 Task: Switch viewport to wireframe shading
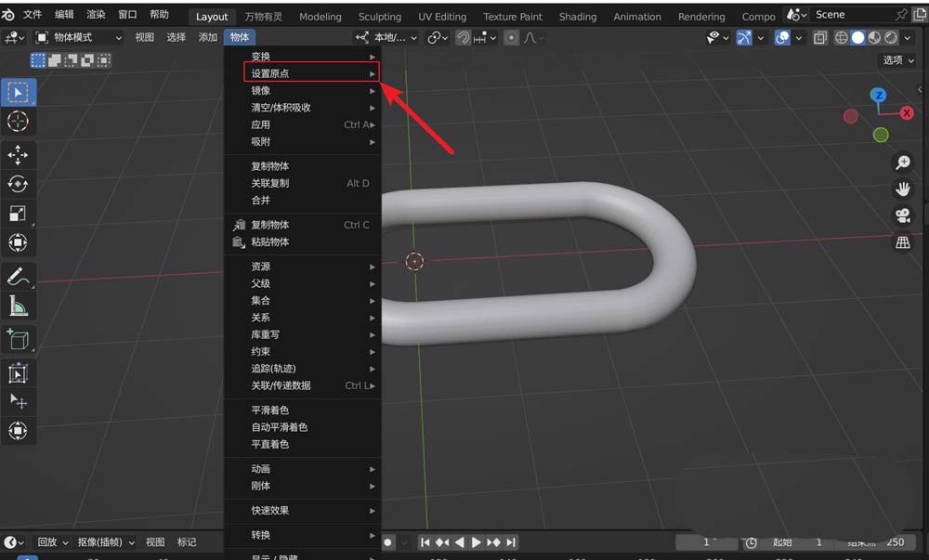841,37
